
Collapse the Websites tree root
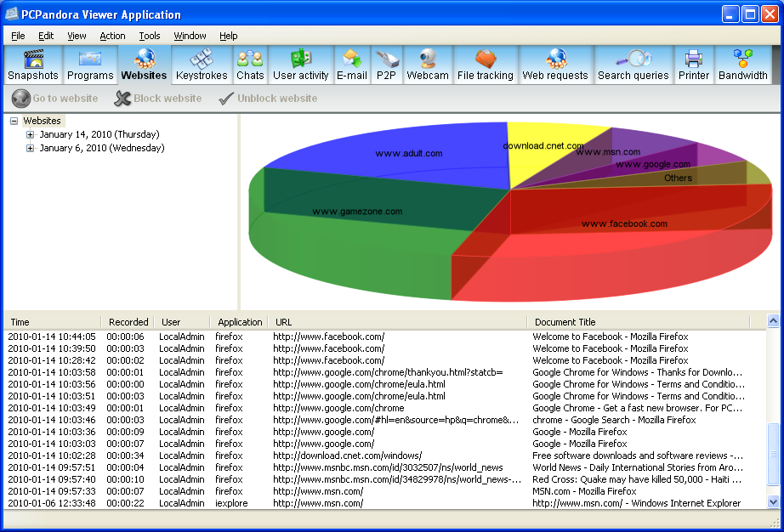pyautogui.click(x=14, y=121)
